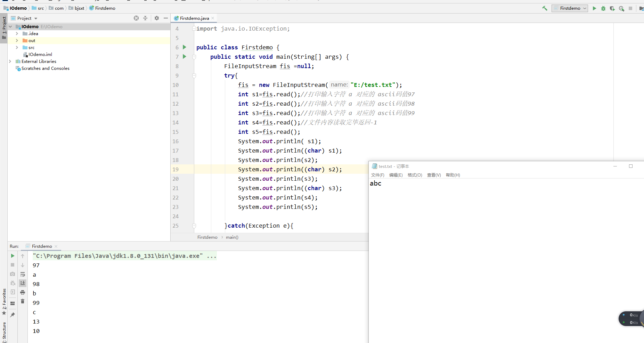Click the java.exe command line in console
Screen dimensions: 644x343
124,256
